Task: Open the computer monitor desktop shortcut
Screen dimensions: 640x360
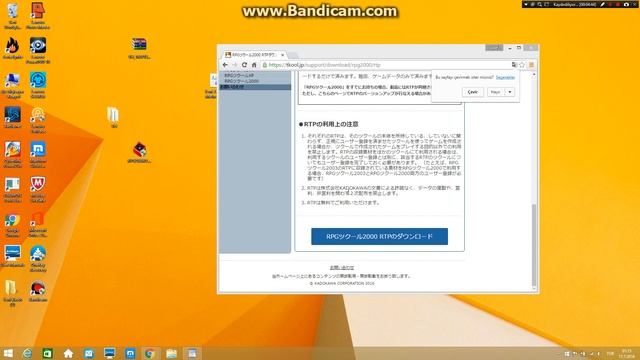Action: [12, 85]
